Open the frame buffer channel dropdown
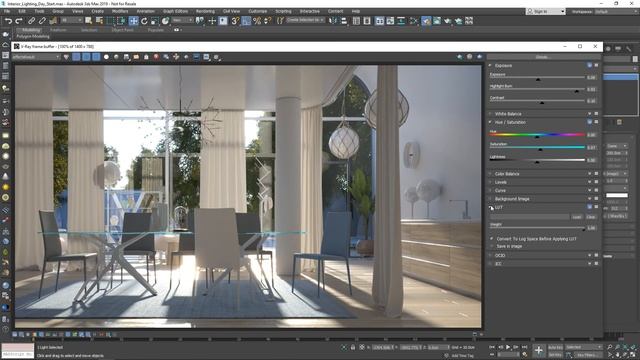Viewport: 640px width, 360px height. (36, 57)
